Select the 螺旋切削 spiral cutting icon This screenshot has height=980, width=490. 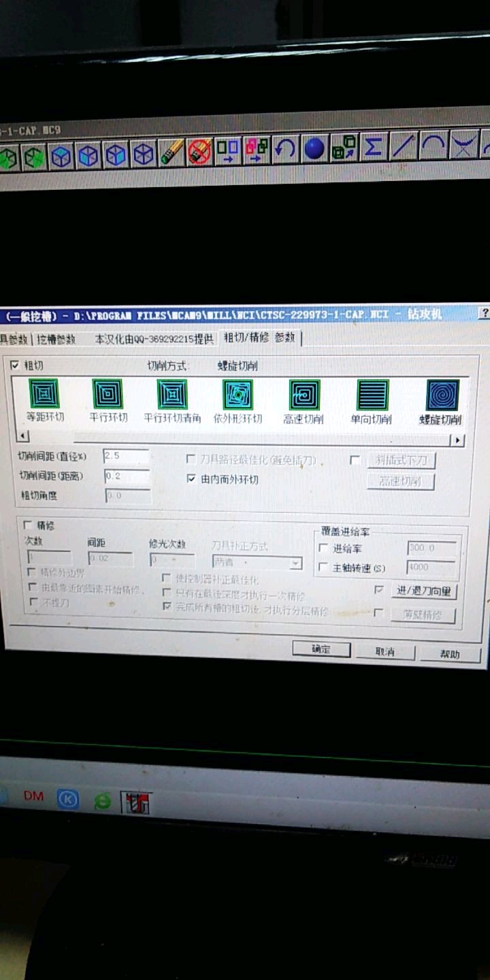pos(442,395)
